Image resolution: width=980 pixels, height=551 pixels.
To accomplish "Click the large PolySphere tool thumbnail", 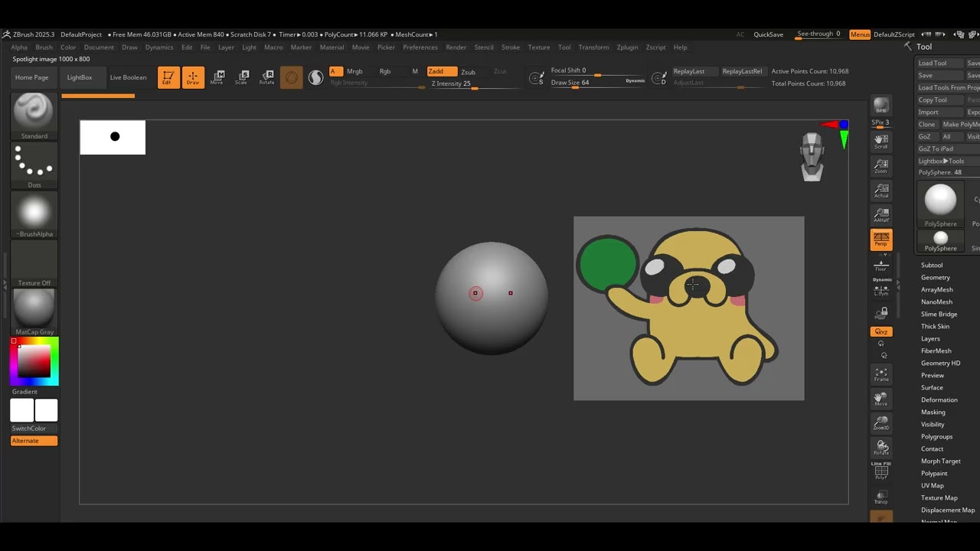I will click(x=940, y=205).
